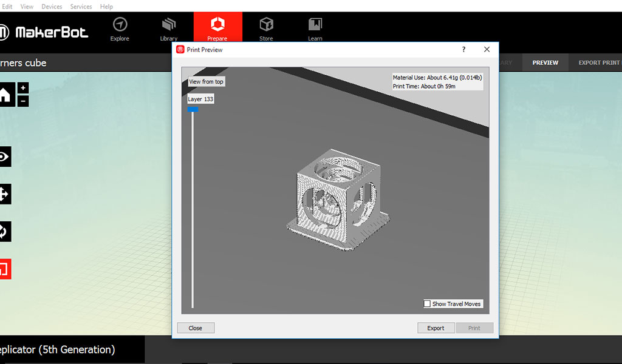
Task: Select the EXPORT PRINT tab
Action: click(598, 62)
